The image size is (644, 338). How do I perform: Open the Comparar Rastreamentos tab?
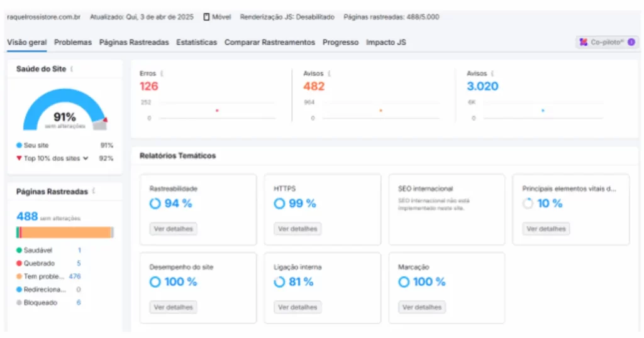pos(269,42)
